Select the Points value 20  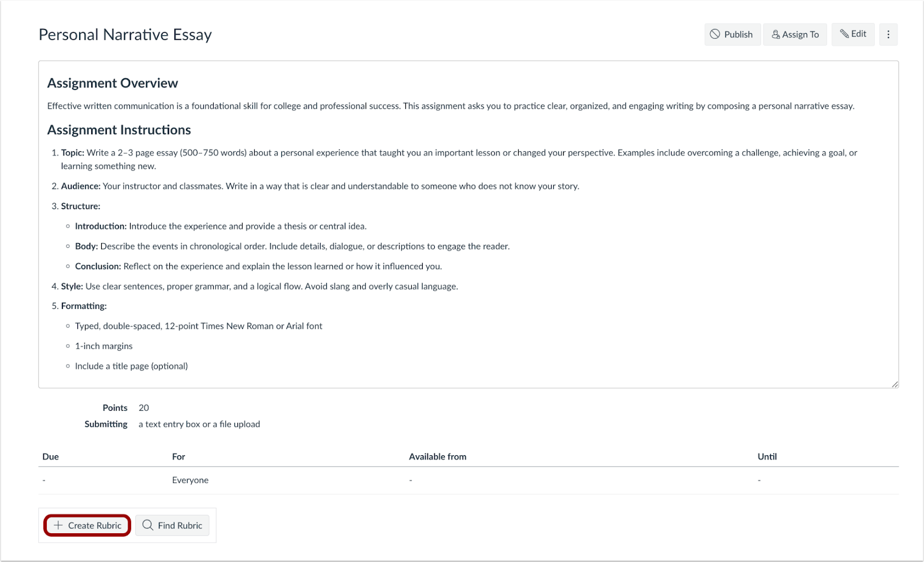tap(143, 407)
